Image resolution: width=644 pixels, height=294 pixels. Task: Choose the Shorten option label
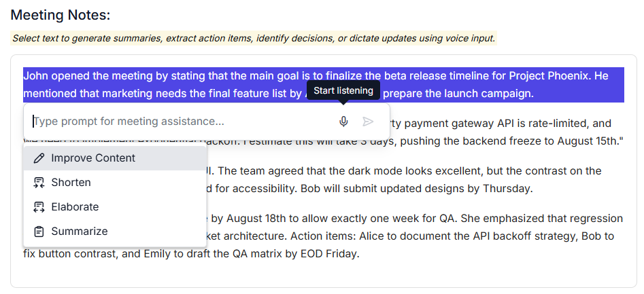point(71,183)
